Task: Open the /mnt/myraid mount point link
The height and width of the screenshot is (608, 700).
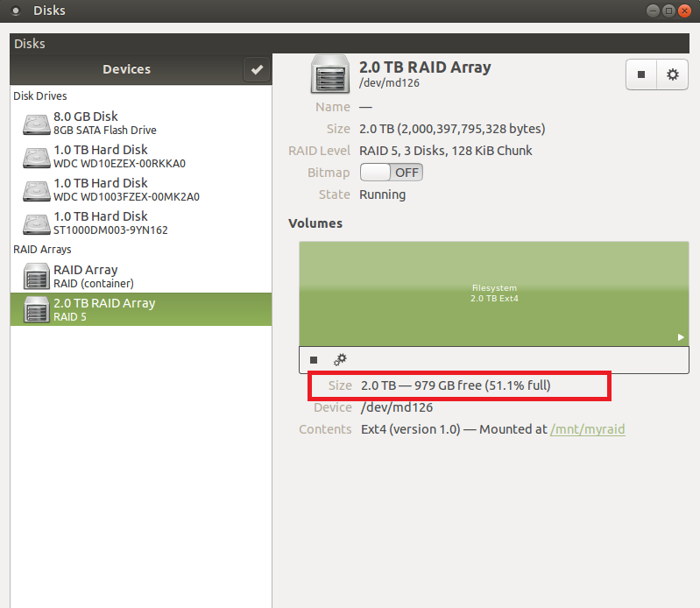Action: [x=588, y=429]
